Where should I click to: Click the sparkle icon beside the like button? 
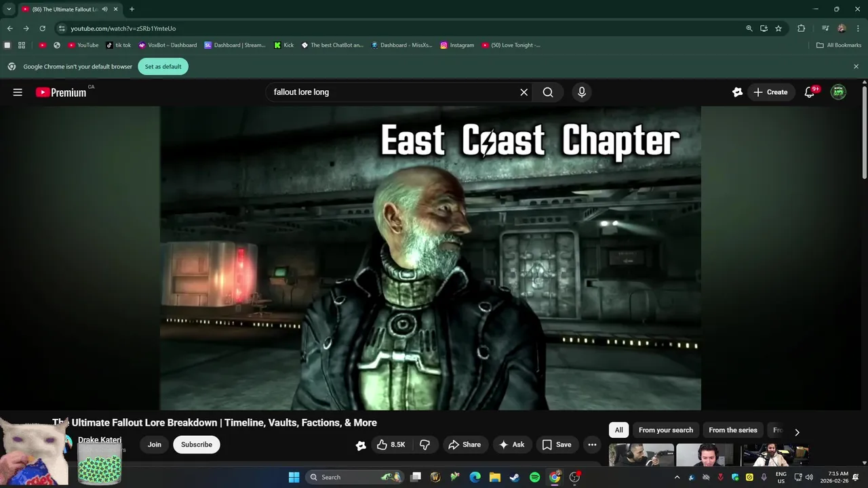point(361,445)
